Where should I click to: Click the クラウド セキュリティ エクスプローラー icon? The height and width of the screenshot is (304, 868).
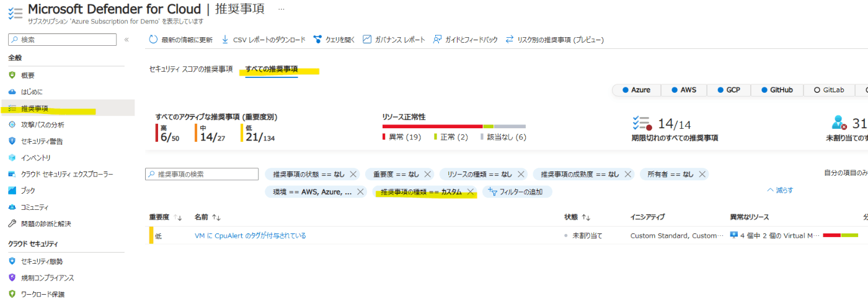(x=12, y=175)
